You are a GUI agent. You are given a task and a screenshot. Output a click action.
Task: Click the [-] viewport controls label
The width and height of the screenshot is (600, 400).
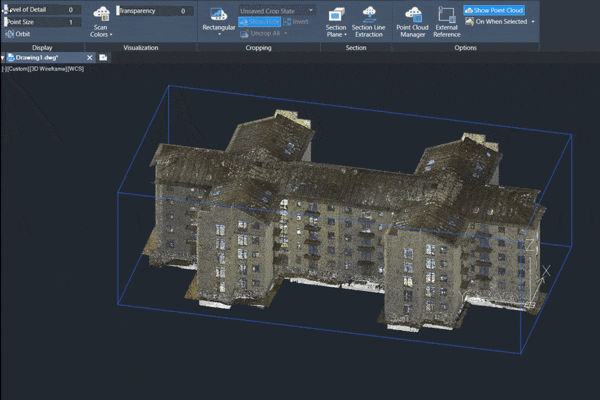pyautogui.click(x=5, y=69)
